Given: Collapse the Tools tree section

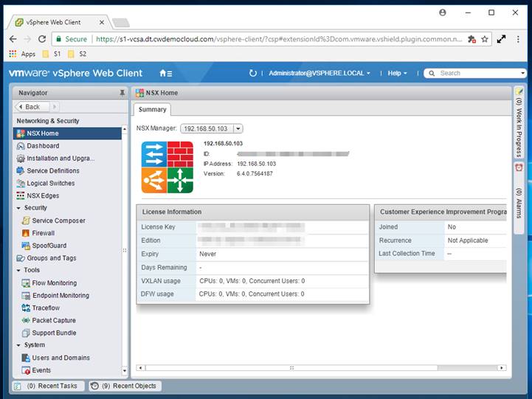Looking at the screenshot, I should coord(18,271).
